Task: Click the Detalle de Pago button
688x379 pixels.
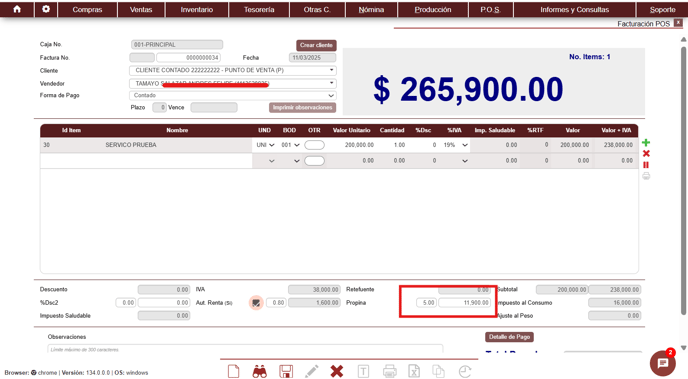Action: 509,337
